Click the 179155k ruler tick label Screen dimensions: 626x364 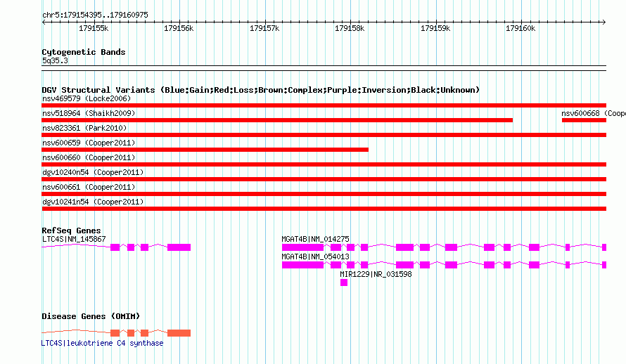coord(94,28)
